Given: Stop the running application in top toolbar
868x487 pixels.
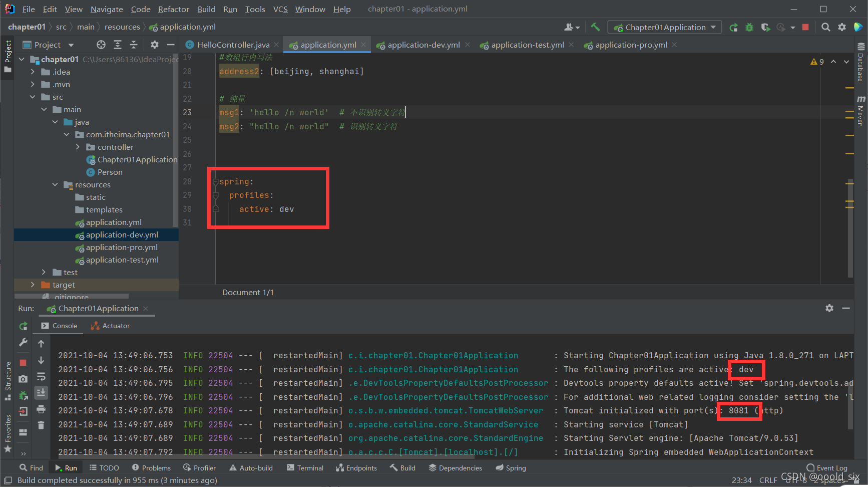Looking at the screenshot, I should coord(805,27).
